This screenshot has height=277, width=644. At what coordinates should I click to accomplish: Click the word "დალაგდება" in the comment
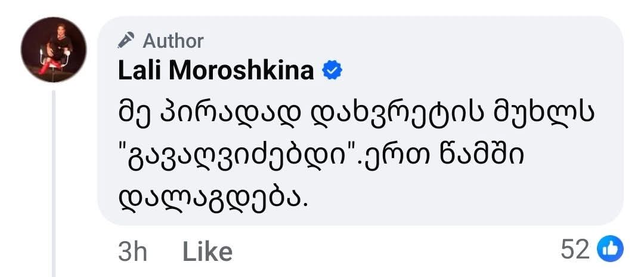tap(213, 194)
